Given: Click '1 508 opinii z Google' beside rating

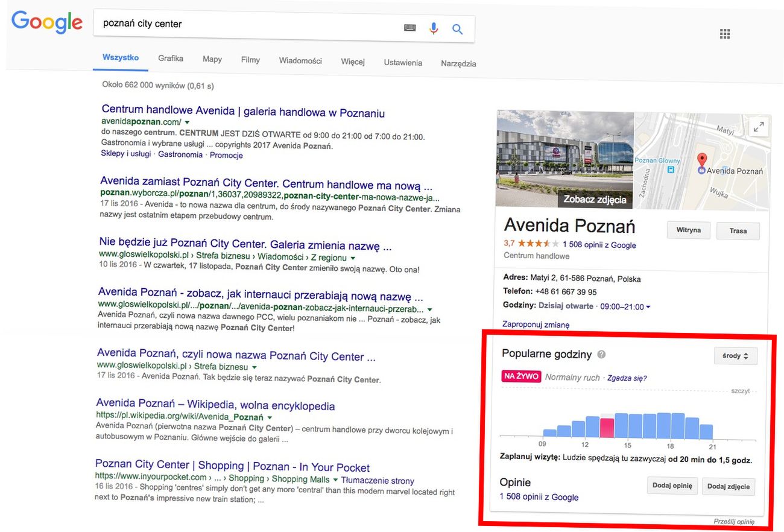Looking at the screenshot, I should (x=599, y=245).
